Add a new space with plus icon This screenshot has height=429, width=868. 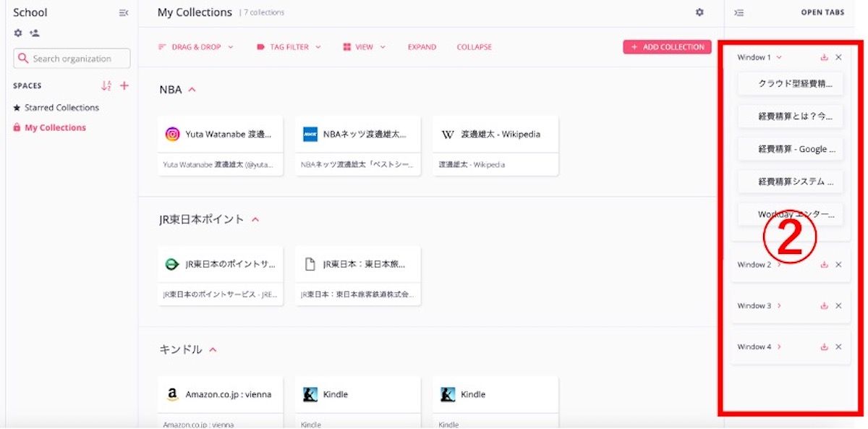pyautogui.click(x=124, y=85)
